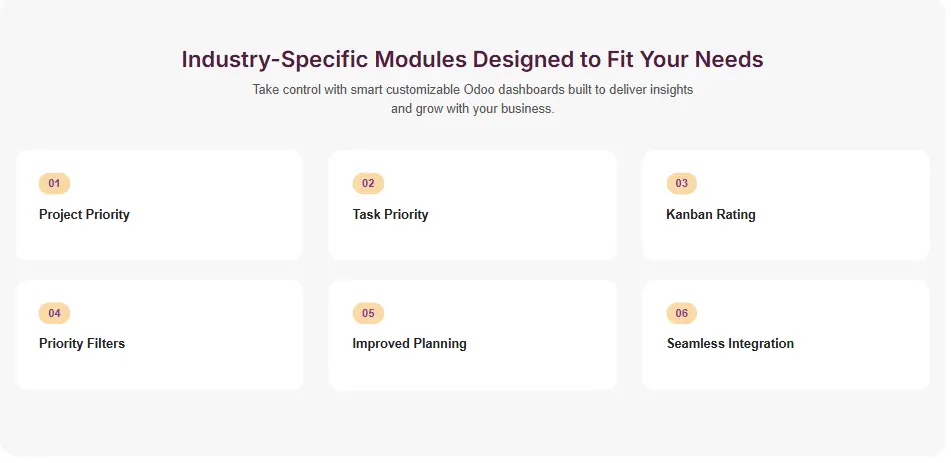Viewport: 951px width, 463px height.
Task: Click the 06 number badge
Action: [681, 314]
